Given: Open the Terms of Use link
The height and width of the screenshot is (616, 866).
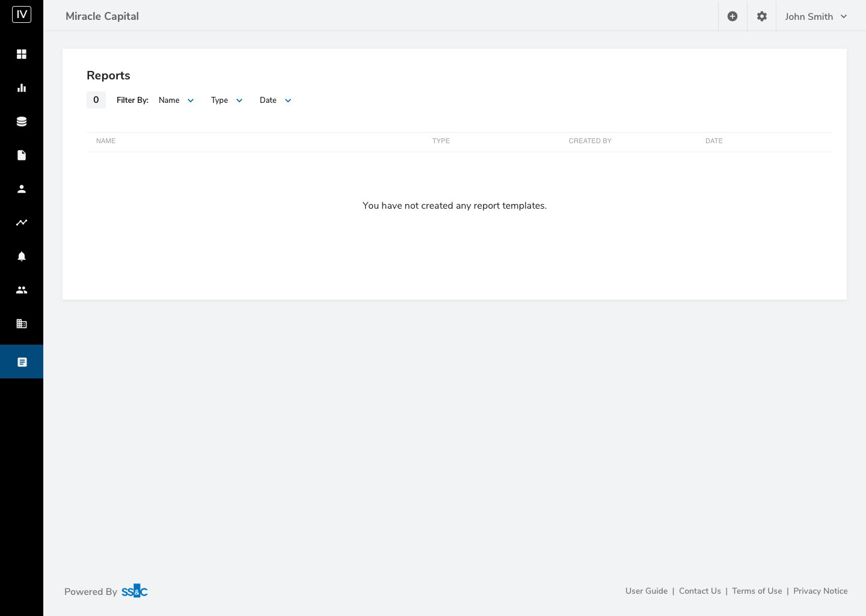Looking at the screenshot, I should click(757, 591).
